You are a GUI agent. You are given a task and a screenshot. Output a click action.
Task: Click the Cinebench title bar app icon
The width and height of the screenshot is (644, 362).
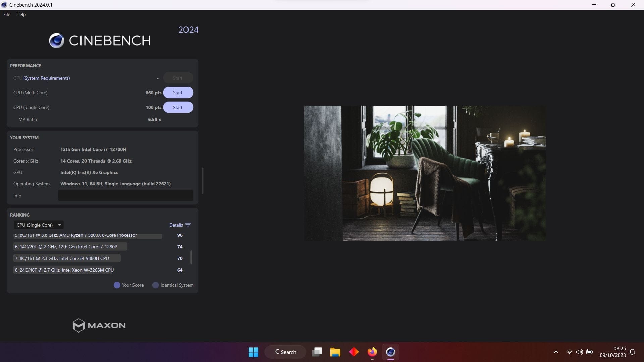(x=4, y=5)
